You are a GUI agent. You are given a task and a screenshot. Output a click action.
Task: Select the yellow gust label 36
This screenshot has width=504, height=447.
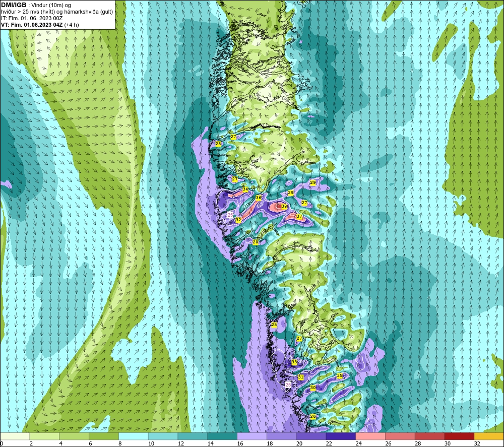pyautogui.click(x=259, y=198)
